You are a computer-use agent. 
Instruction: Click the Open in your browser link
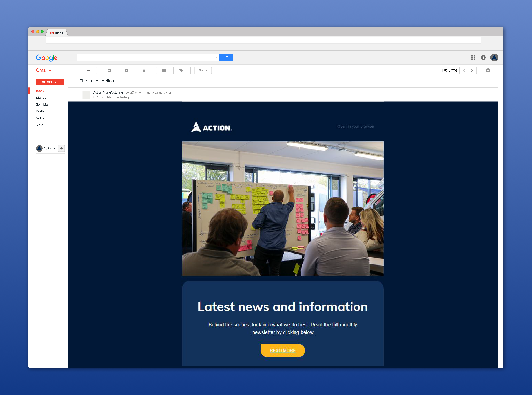(356, 126)
